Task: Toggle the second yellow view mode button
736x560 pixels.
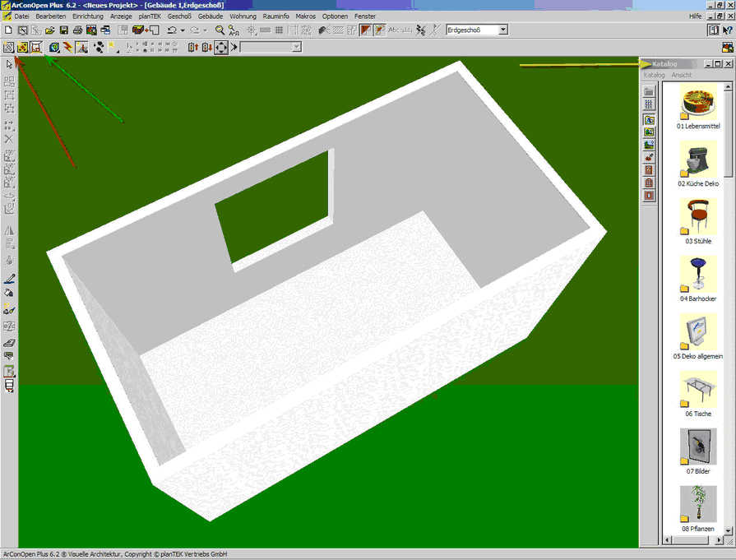Action: click(22, 48)
